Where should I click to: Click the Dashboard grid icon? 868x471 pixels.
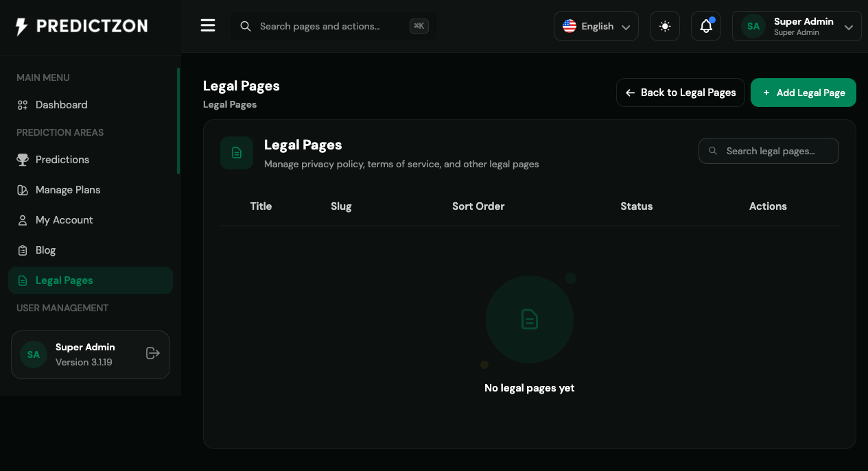[x=23, y=105]
